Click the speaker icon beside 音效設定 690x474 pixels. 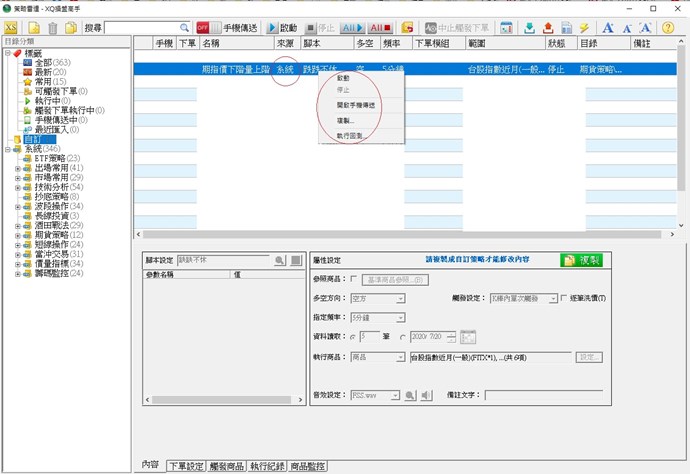(426, 395)
